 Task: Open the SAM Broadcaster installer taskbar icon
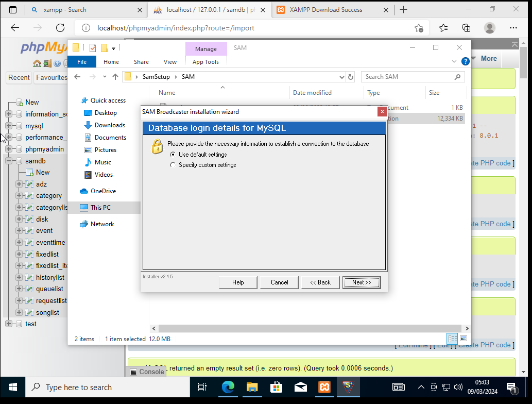tap(349, 387)
